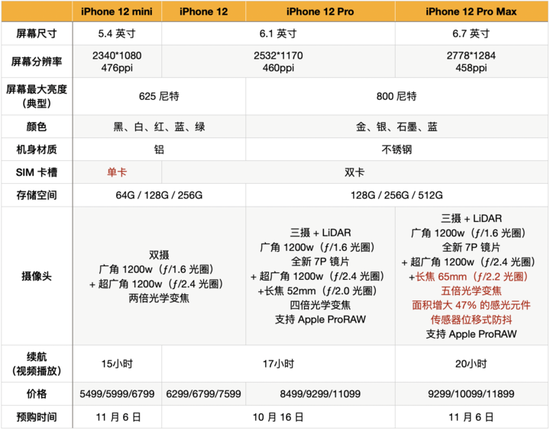
Task: Select the 64G / 128G / 256G storage cell
Action: click(x=159, y=195)
